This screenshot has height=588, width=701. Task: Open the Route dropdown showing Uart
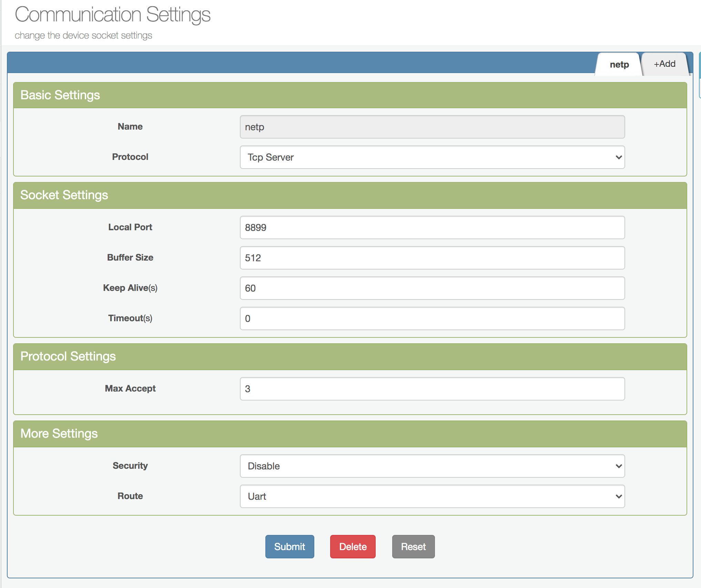point(432,496)
